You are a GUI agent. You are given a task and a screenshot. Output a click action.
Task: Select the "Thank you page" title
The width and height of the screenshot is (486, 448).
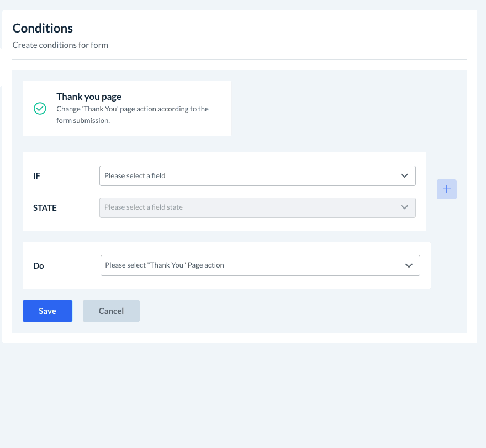pos(89,97)
